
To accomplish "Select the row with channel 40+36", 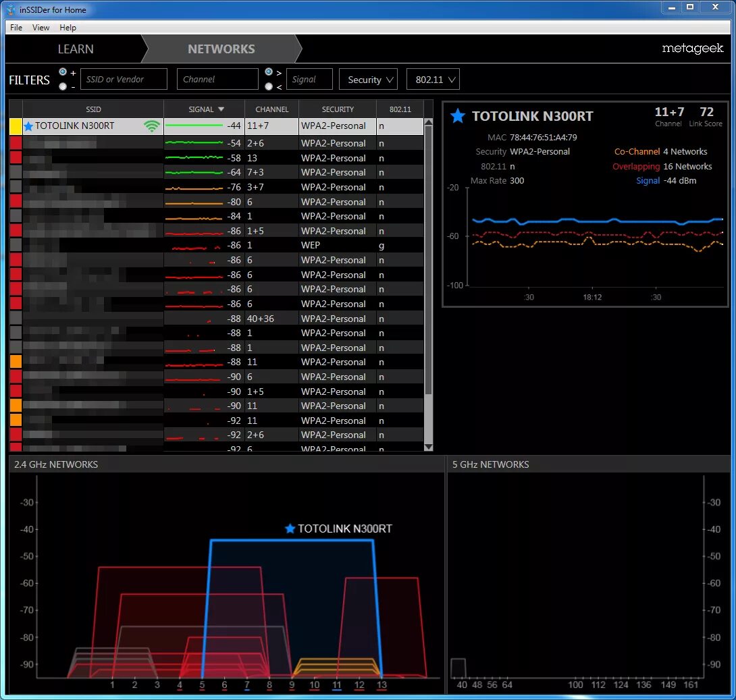I will pyautogui.click(x=216, y=319).
